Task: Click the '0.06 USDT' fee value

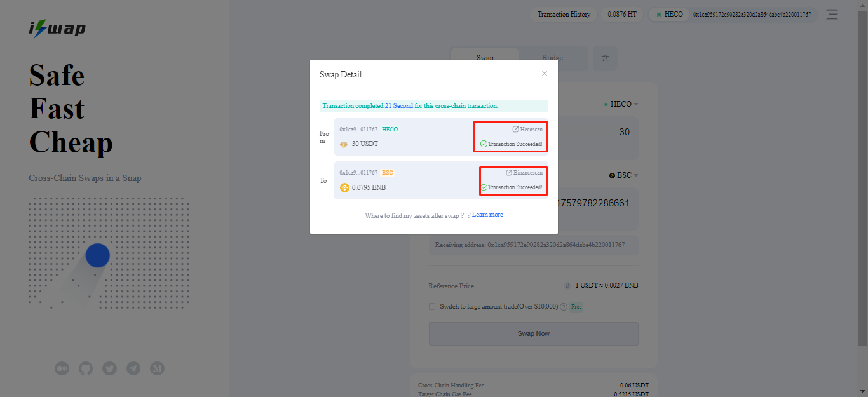Action: coord(634,386)
